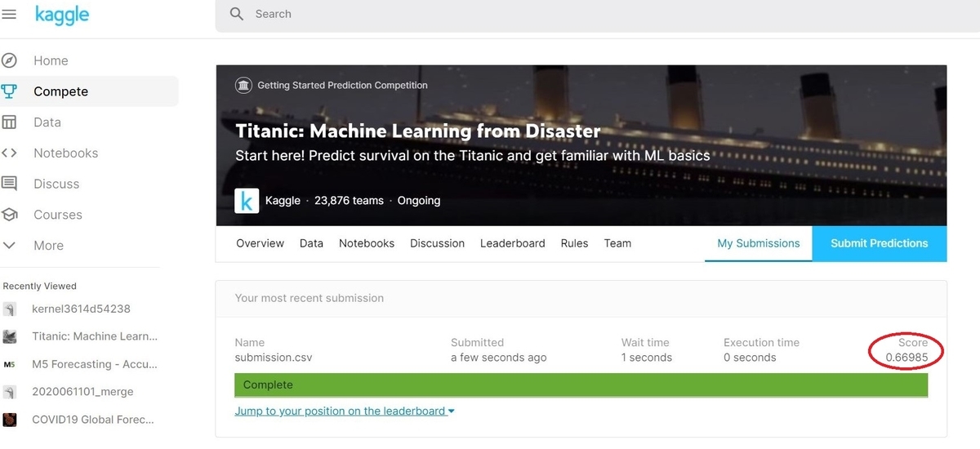Switch to the Overview tab
This screenshot has height=449, width=980.
point(260,243)
